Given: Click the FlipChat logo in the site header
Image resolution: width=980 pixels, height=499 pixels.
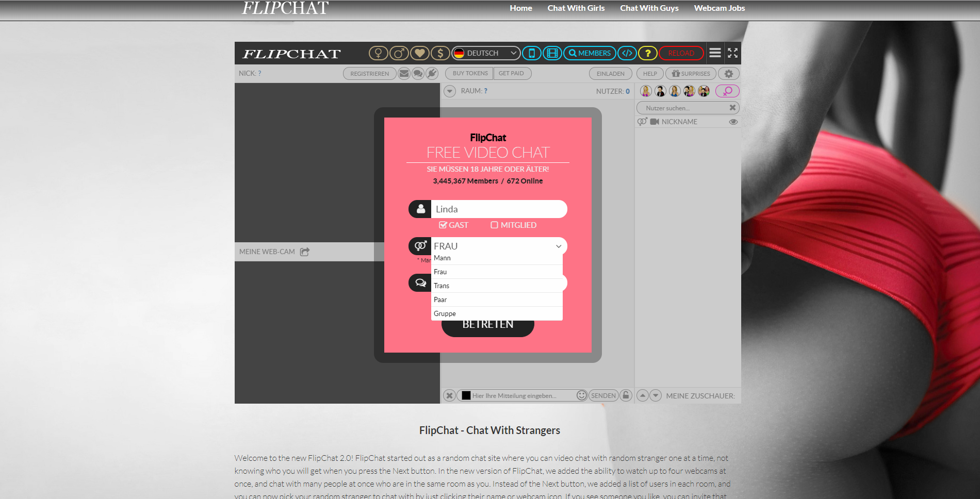Looking at the screenshot, I should click(x=285, y=8).
